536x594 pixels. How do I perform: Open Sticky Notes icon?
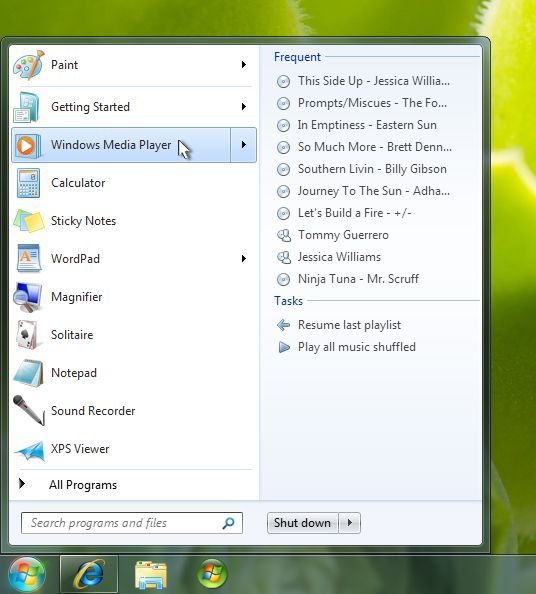29,221
